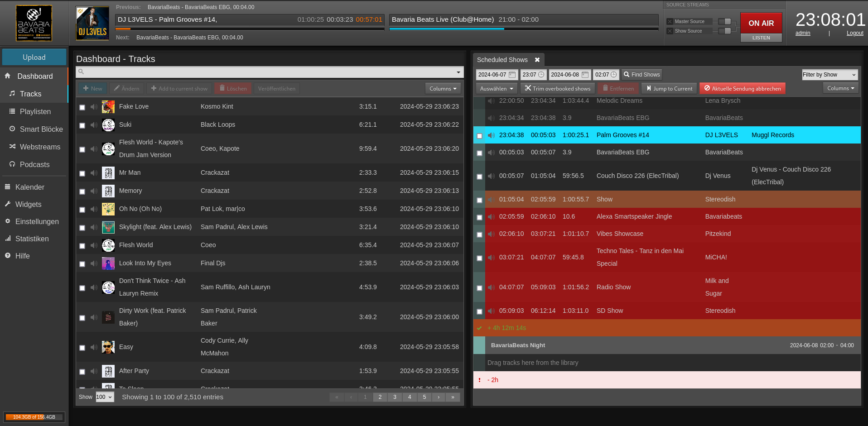Click the Bavaria Beats station logo
Screen dimensions: 868x426
click(x=34, y=23)
